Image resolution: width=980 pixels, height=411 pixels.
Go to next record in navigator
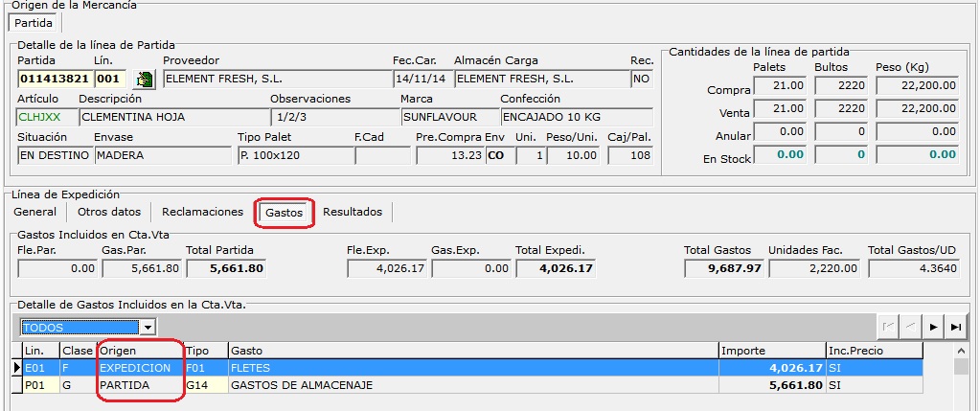pyautogui.click(x=933, y=327)
